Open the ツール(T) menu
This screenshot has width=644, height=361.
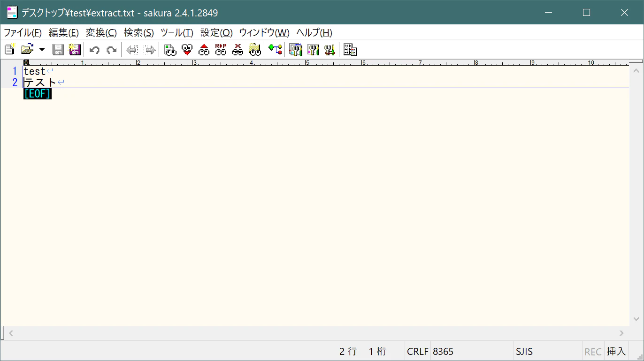(x=176, y=33)
